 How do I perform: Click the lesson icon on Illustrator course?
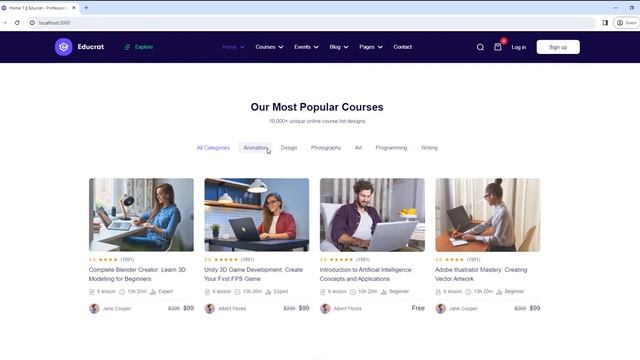tap(438, 292)
